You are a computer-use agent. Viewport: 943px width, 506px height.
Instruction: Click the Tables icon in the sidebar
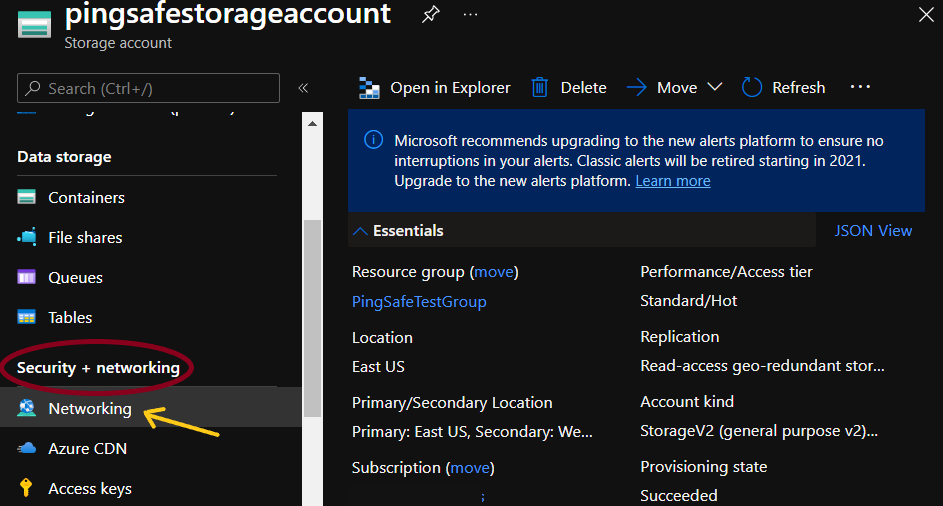point(27,317)
